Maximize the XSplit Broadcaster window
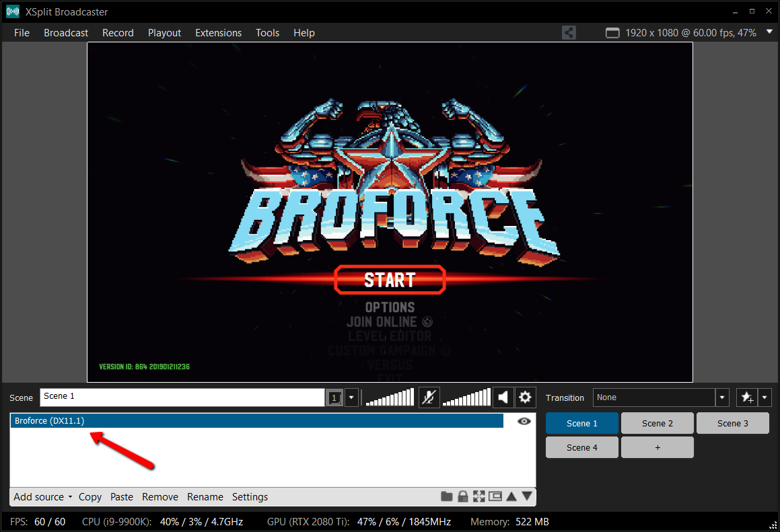780x532 pixels. tap(752, 11)
